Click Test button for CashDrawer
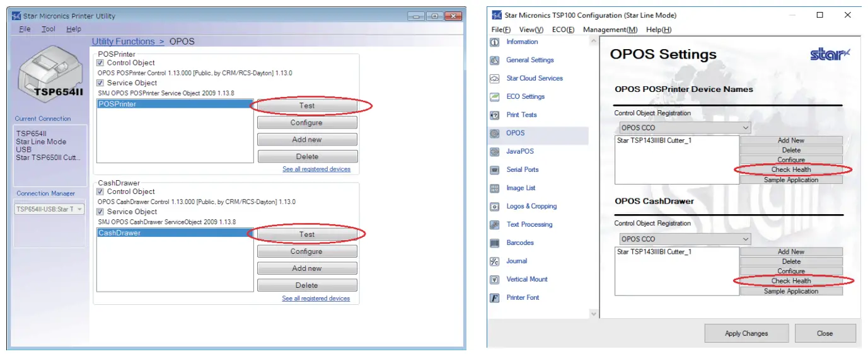This screenshot has height=354, width=868. tap(307, 234)
